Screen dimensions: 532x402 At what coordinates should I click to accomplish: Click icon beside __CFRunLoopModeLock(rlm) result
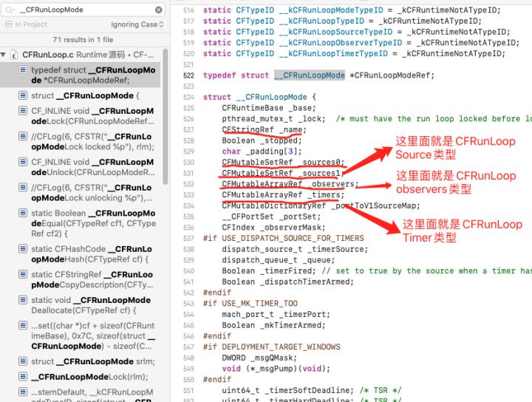point(23,377)
